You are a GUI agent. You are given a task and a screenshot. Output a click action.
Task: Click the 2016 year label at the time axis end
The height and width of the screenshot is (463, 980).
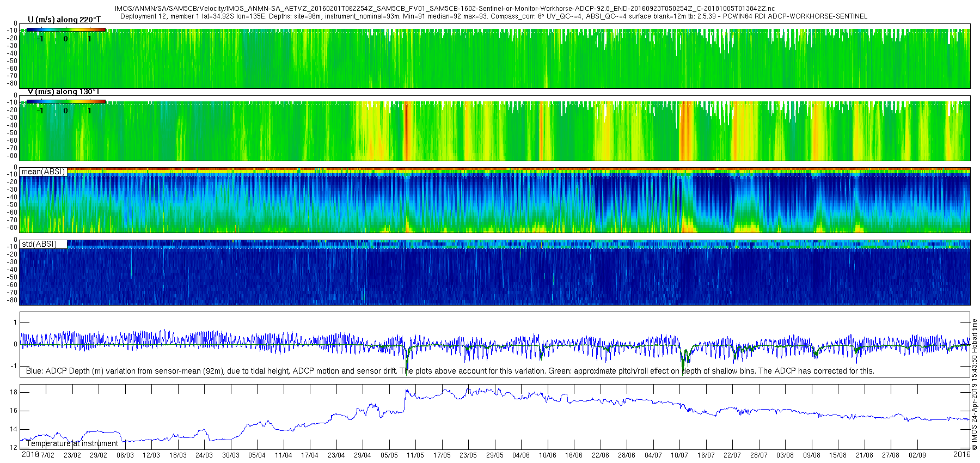[961, 454]
